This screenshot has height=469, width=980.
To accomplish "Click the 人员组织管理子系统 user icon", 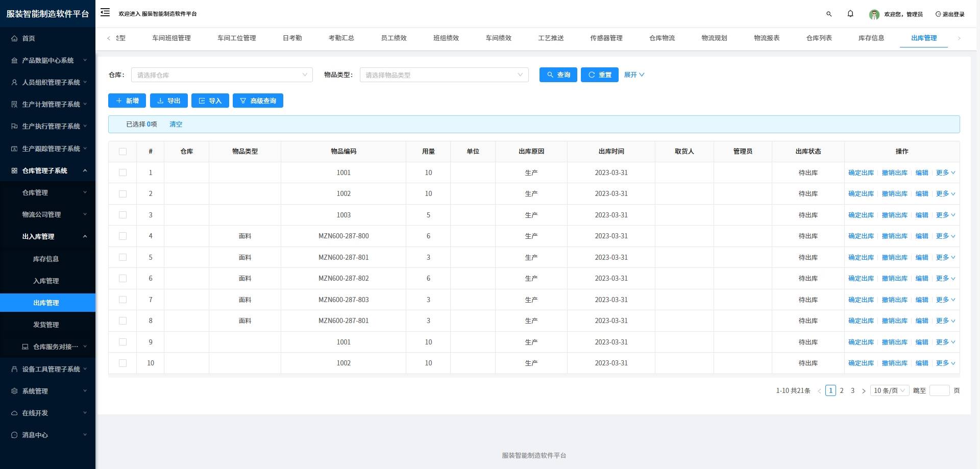I will [14, 82].
